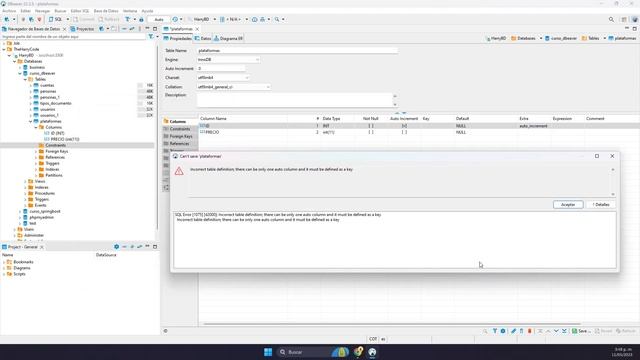Click the Windows Start button
640x360 pixels.
[x=268, y=352]
